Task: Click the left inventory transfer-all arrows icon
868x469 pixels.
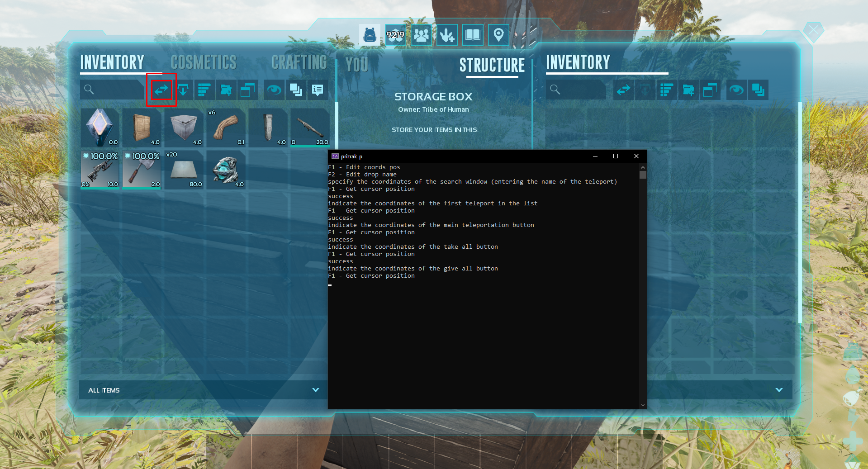Action: pos(161,90)
